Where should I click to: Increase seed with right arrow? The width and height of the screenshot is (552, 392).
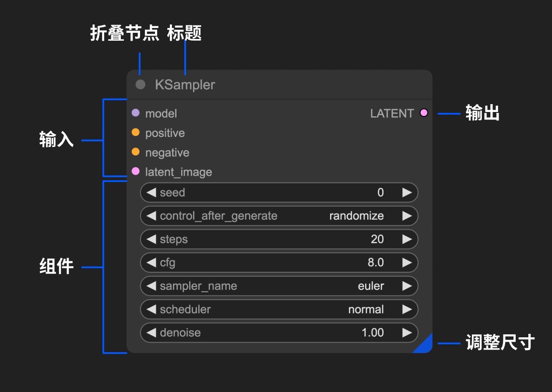tap(407, 192)
